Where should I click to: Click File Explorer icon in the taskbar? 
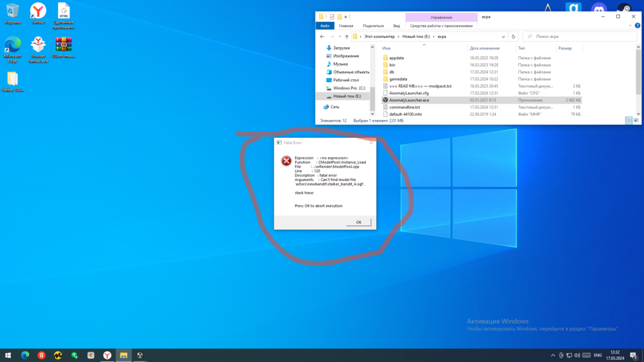[x=123, y=355]
